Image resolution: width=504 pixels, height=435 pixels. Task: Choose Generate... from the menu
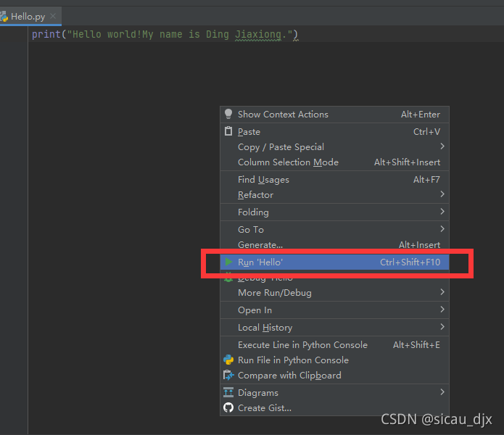[x=334, y=245]
